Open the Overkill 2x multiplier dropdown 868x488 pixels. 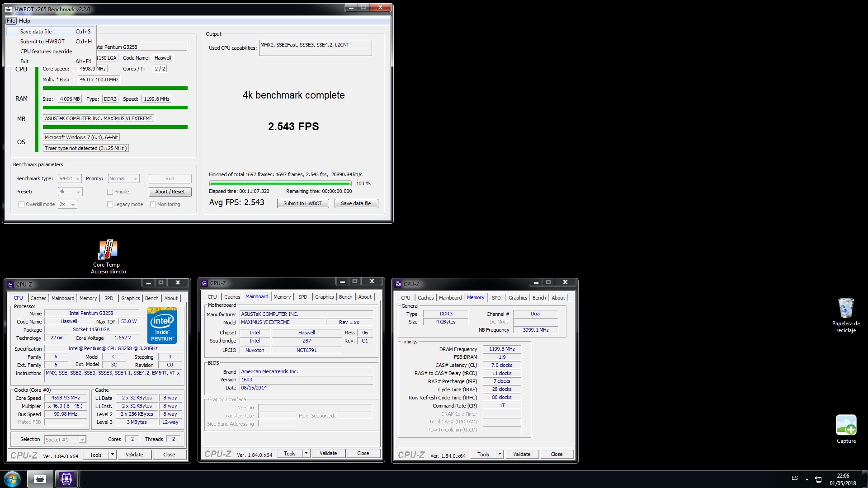67,204
